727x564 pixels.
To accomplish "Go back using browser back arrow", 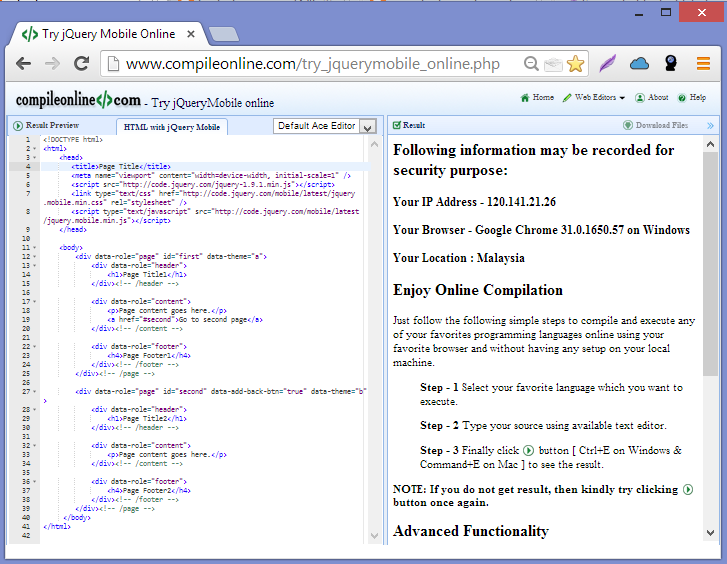I will pos(23,64).
